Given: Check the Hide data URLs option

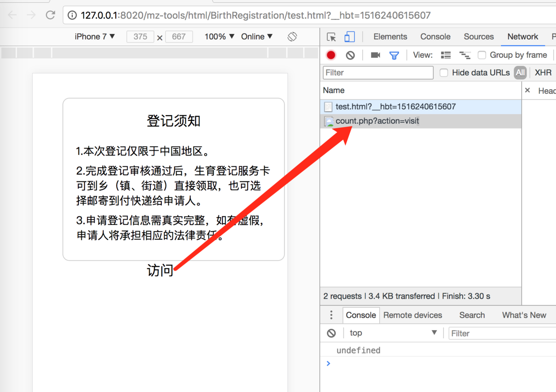Looking at the screenshot, I should [x=443, y=72].
